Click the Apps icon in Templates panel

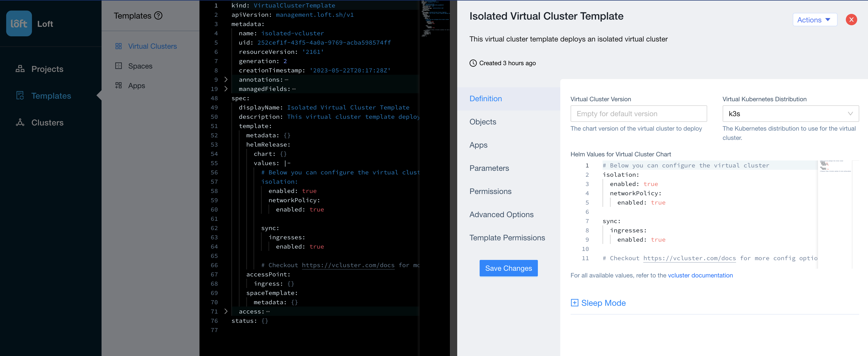point(119,85)
